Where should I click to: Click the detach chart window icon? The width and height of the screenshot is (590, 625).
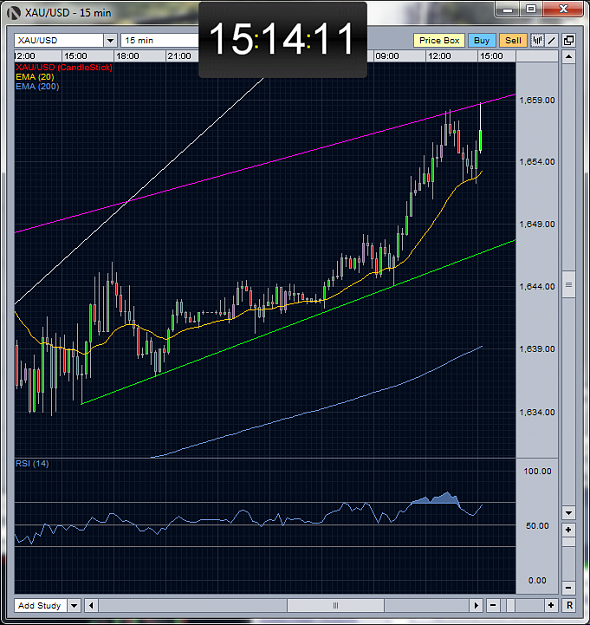pos(568,40)
